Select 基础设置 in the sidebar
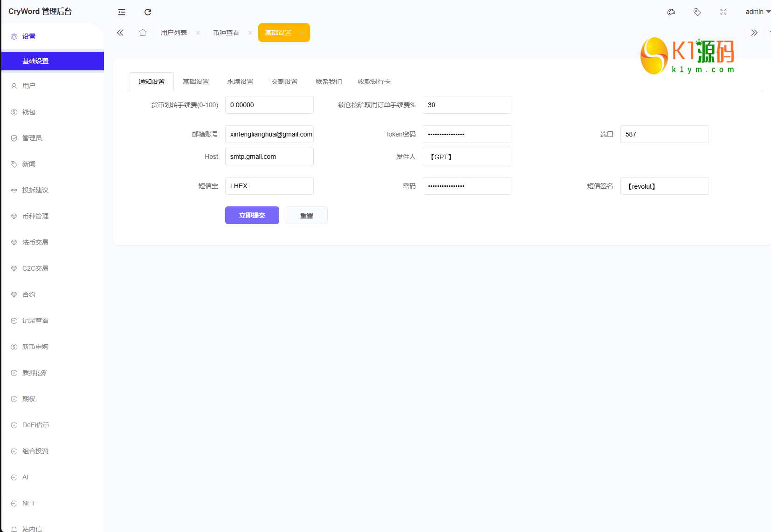Viewport: 771px width, 532px height. coord(53,61)
